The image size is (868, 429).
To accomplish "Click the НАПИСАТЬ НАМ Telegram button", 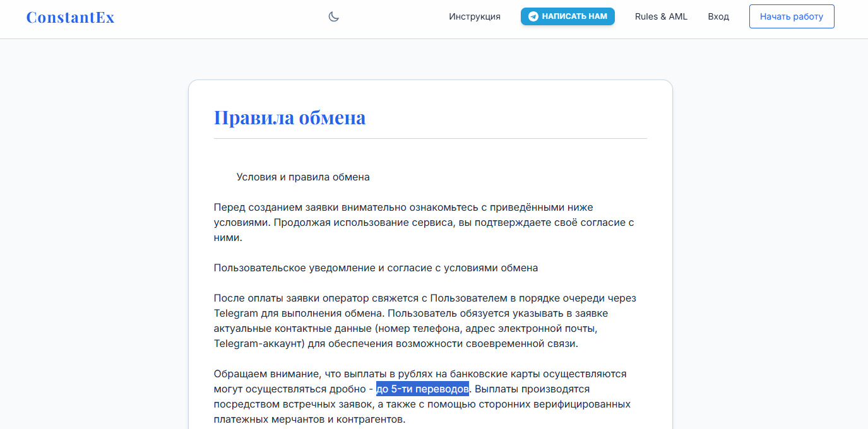I will 568,16.
